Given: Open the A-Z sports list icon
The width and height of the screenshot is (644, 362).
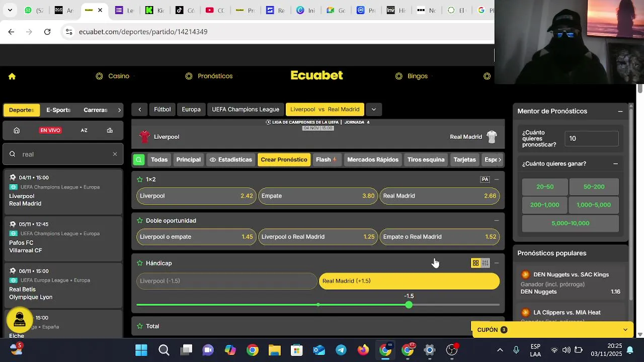Looking at the screenshot, I should [x=84, y=130].
